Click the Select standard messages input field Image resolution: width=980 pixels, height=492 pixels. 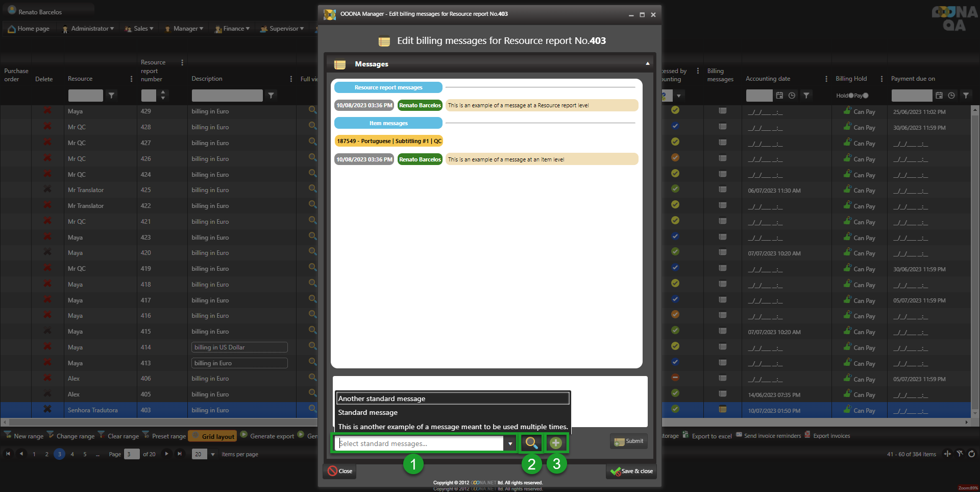(420, 443)
